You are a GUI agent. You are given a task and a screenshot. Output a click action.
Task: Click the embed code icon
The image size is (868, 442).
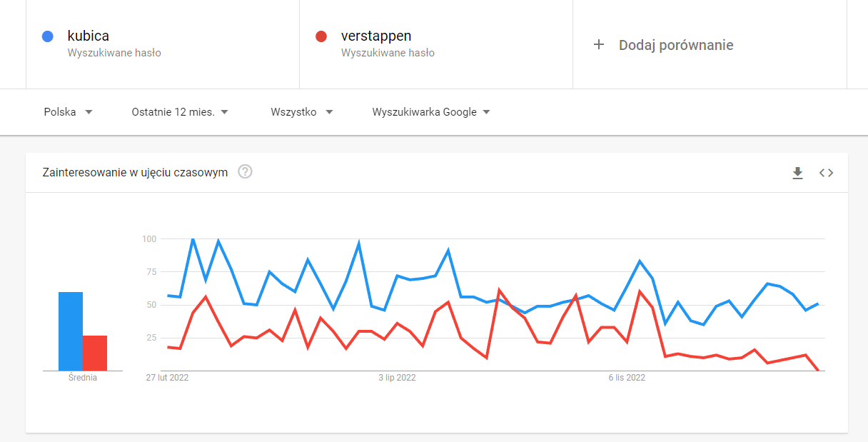coord(826,173)
